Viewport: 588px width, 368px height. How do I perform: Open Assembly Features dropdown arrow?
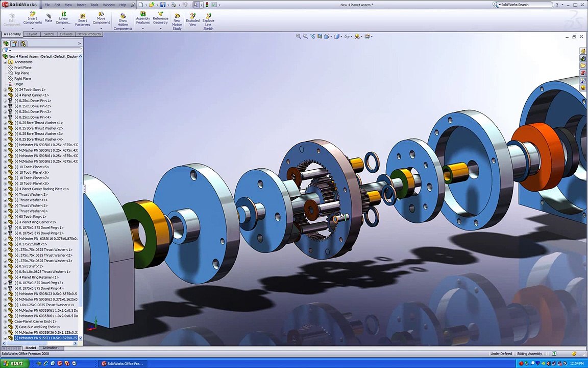point(142,29)
